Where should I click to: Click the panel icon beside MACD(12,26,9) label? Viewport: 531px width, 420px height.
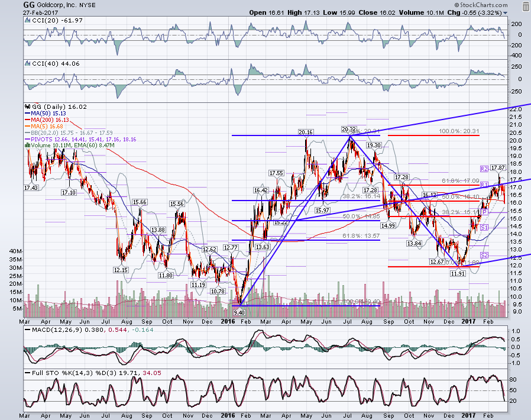pos(27,329)
